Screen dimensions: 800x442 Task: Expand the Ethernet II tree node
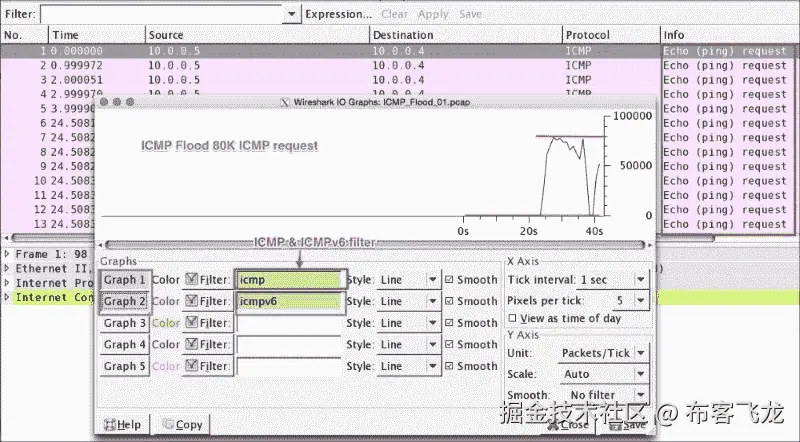pyautogui.click(x=7, y=268)
